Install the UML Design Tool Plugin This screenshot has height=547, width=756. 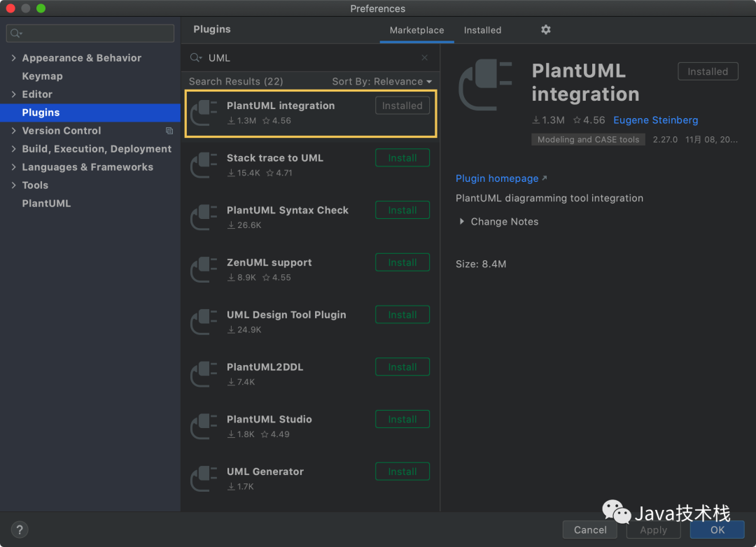(402, 315)
